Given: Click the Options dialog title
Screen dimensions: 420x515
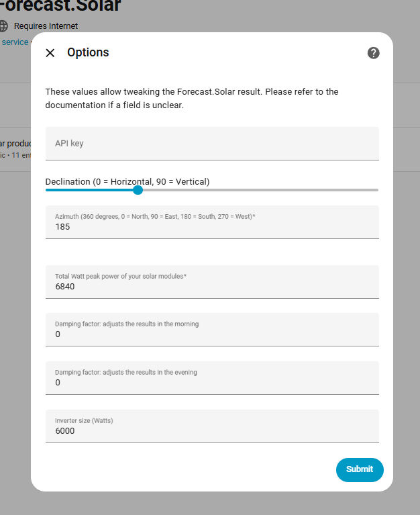Looking at the screenshot, I should point(88,52).
